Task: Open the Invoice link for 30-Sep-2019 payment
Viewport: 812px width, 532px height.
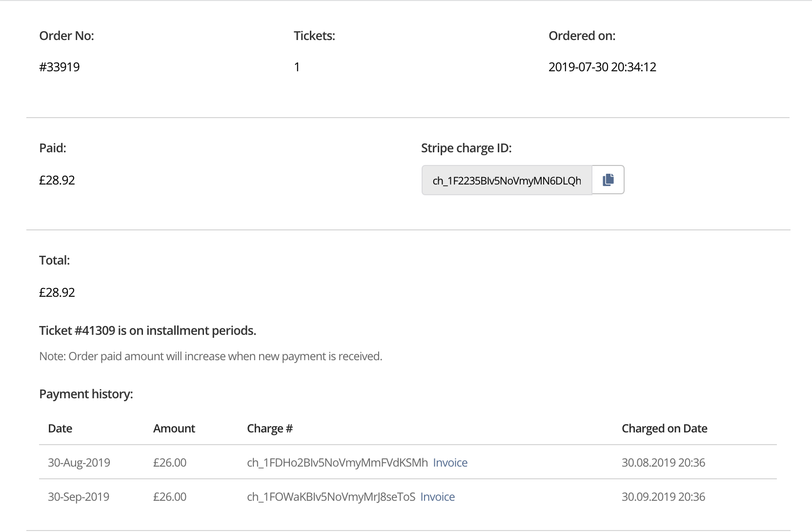Action: tap(437, 497)
